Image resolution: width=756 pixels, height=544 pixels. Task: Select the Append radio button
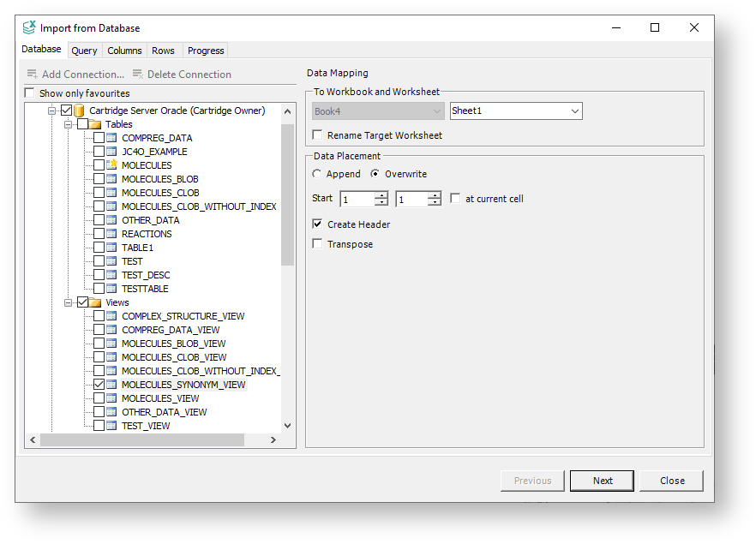pyautogui.click(x=318, y=174)
